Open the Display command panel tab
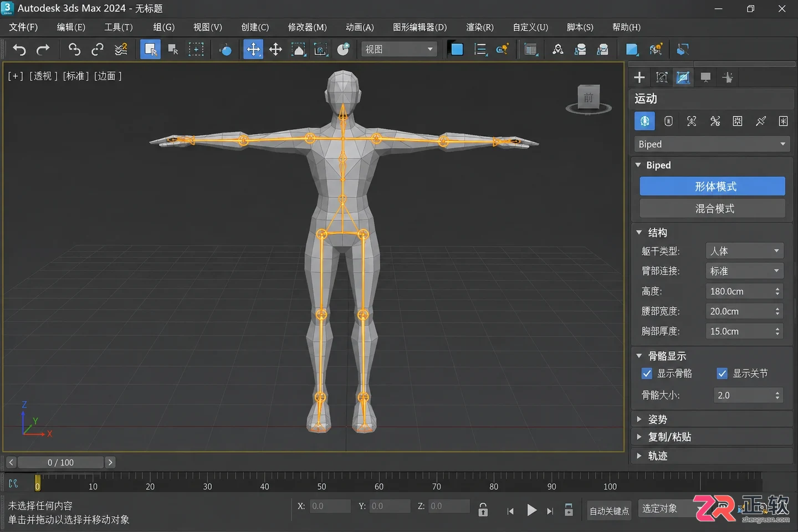Screen dimensions: 798x532 tap(705, 78)
